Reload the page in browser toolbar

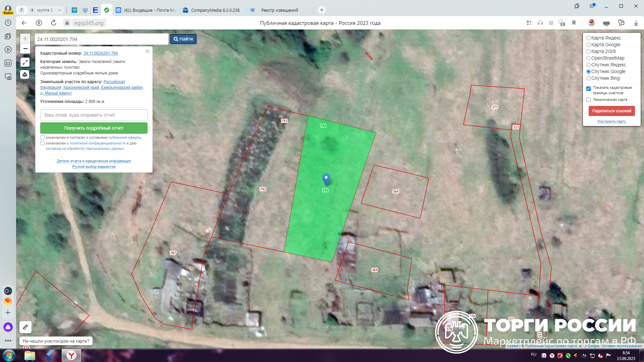click(x=54, y=23)
